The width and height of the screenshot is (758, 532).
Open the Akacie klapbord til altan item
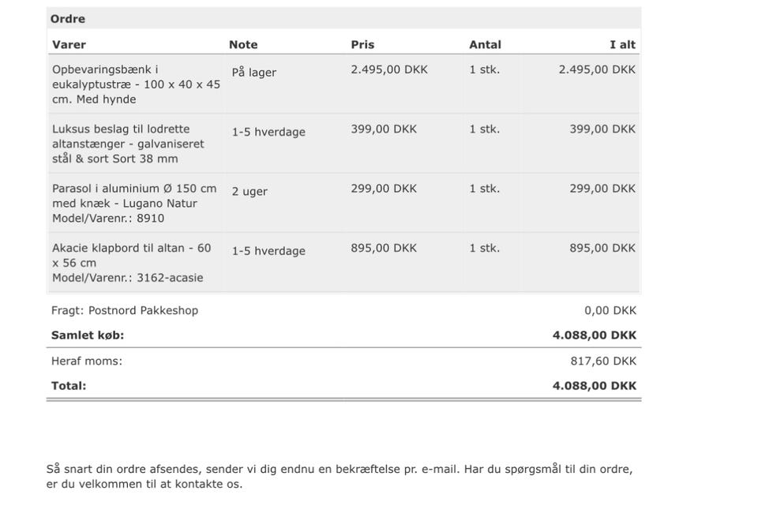(x=131, y=262)
